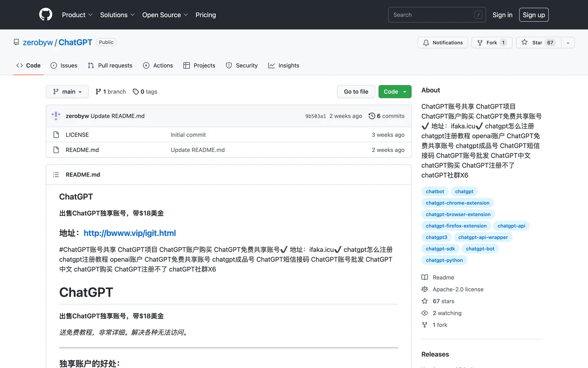588x368 pixels.
Task: Switch to the Code tab
Action: click(29, 65)
